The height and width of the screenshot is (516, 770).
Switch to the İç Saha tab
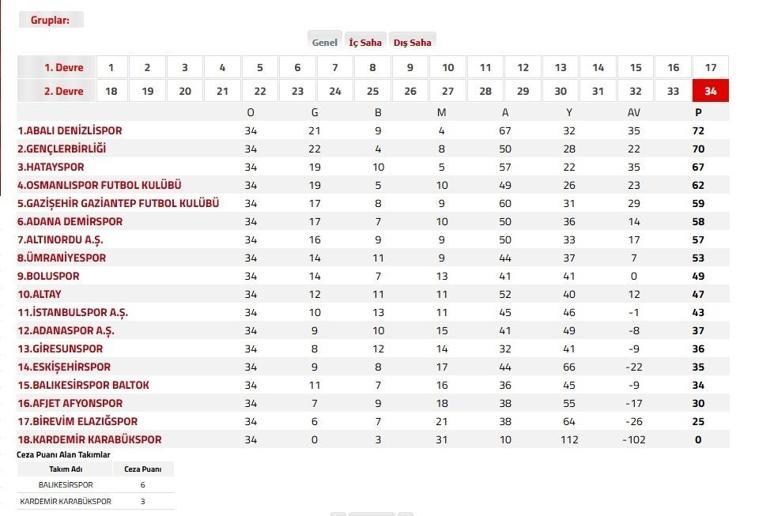tap(365, 42)
